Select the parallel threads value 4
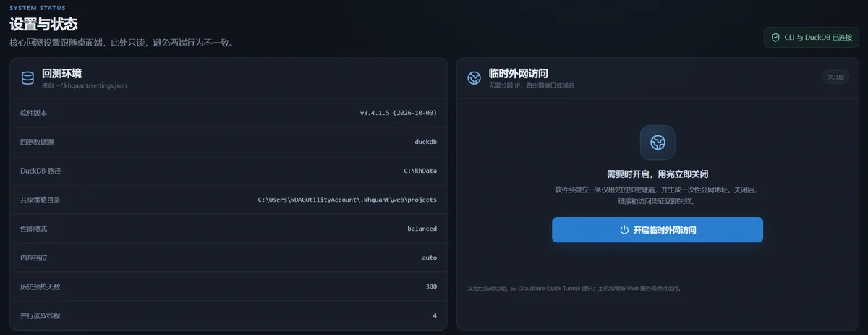The image size is (868, 335). tap(435, 315)
